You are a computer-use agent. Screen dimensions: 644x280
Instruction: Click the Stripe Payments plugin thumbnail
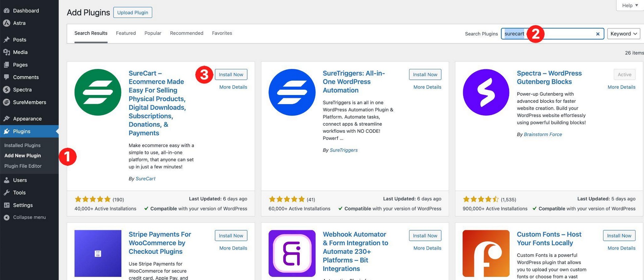coord(98,253)
